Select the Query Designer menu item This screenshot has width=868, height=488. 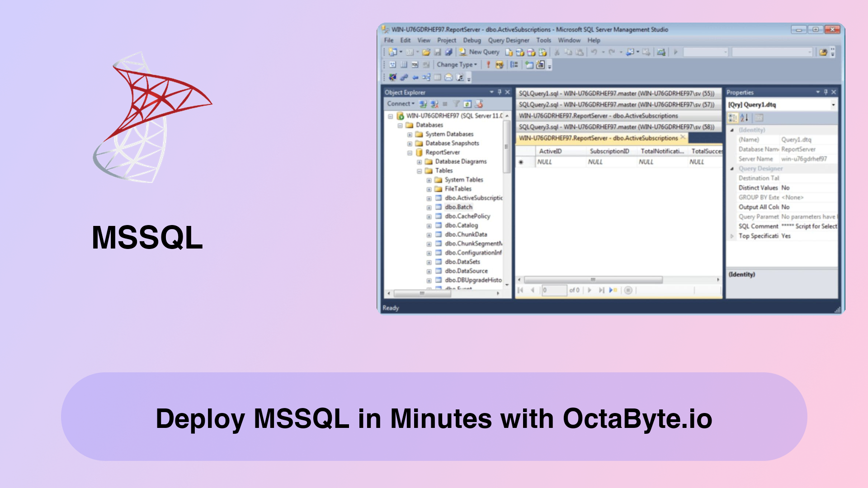click(x=508, y=40)
